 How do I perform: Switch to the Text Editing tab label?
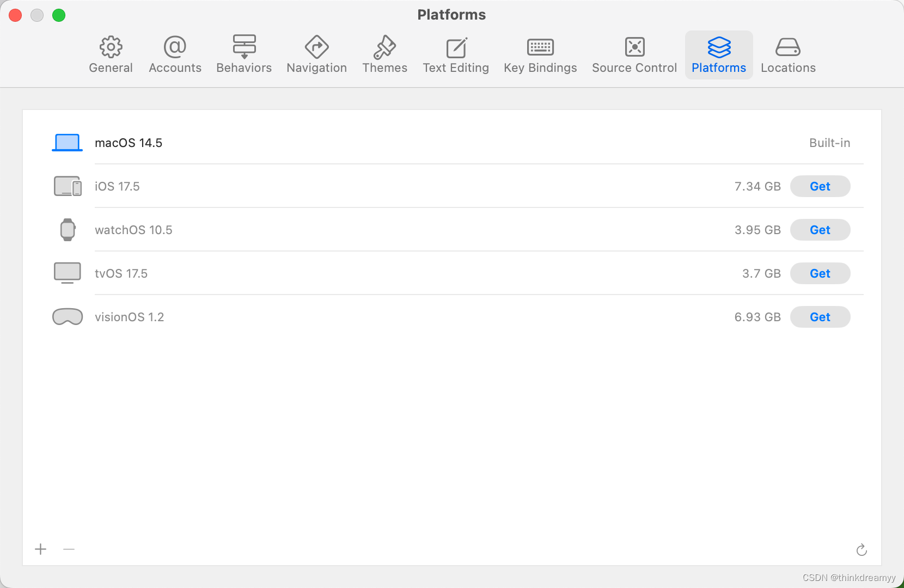tap(456, 68)
